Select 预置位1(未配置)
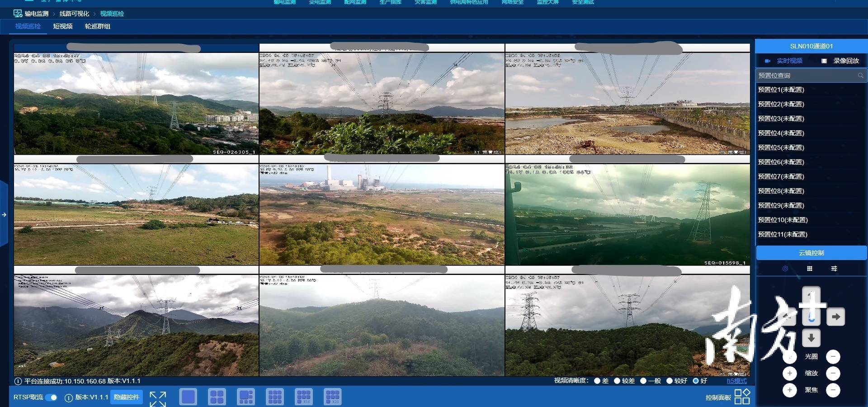This screenshot has width=868, height=407. (x=781, y=90)
